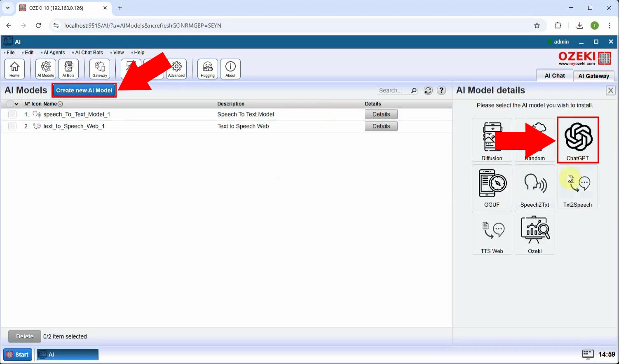The image size is (619, 364).
Task: Click the Text to Speech Web description
Action: [x=243, y=126]
